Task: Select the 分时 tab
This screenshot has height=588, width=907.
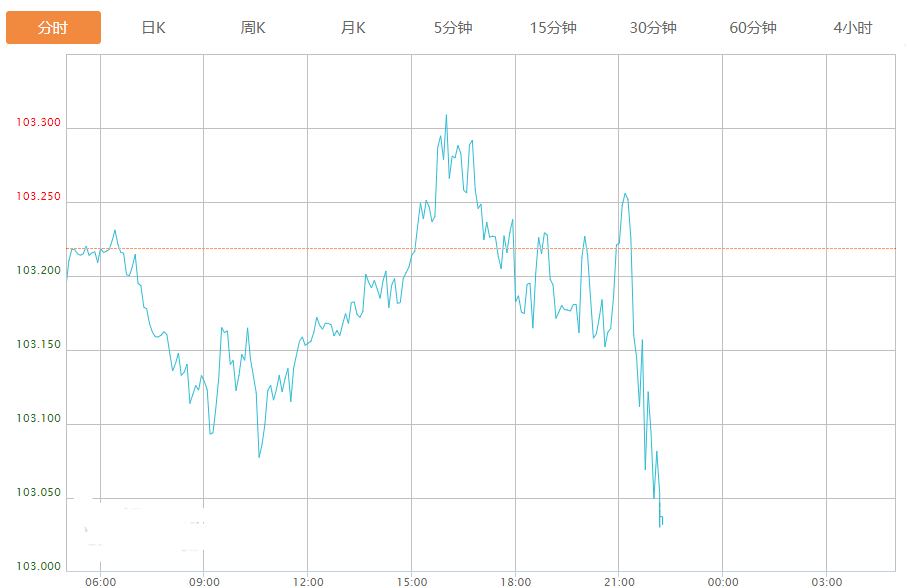Action: pyautogui.click(x=53, y=28)
